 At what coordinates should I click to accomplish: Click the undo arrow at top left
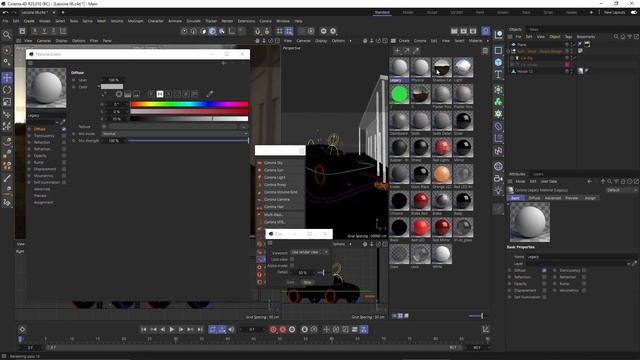[5, 13]
